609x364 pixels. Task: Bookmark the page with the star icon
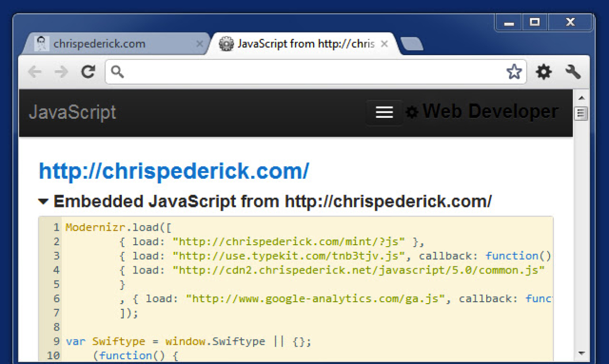coord(514,72)
